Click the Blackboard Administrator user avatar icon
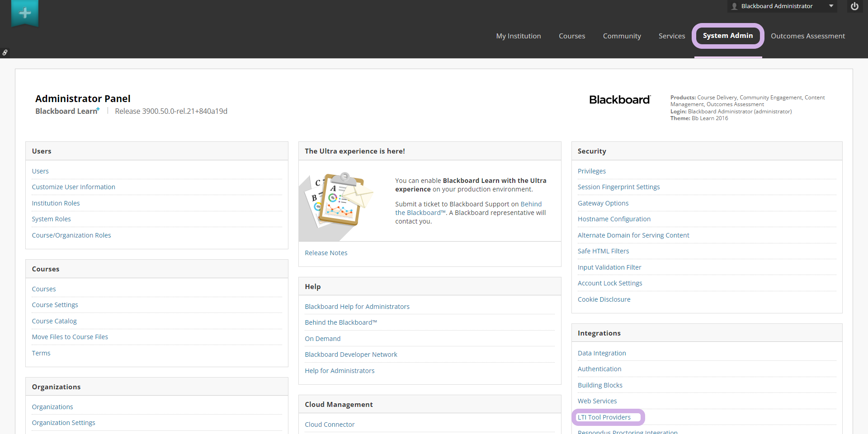The height and width of the screenshot is (434, 868). pyautogui.click(x=735, y=6)
